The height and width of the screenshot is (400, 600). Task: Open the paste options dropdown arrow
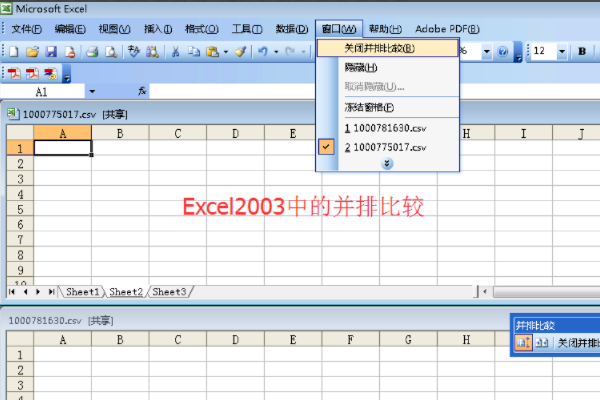226,52
